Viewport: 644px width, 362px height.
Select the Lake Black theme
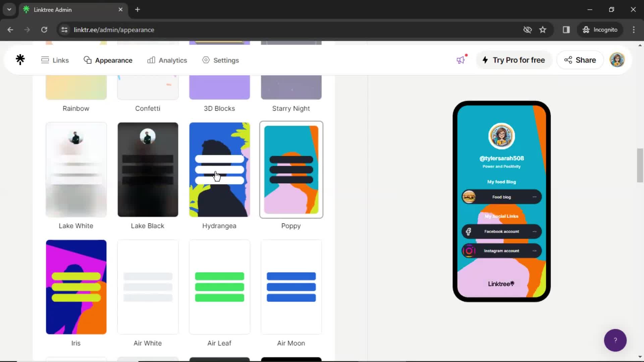[x=148, y=170]
